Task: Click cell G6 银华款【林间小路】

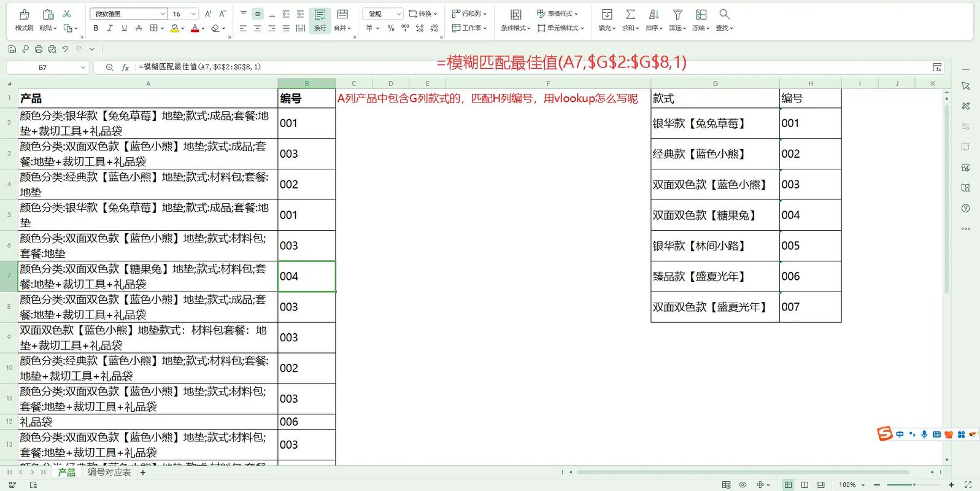Action: click(x=715, y=246)
